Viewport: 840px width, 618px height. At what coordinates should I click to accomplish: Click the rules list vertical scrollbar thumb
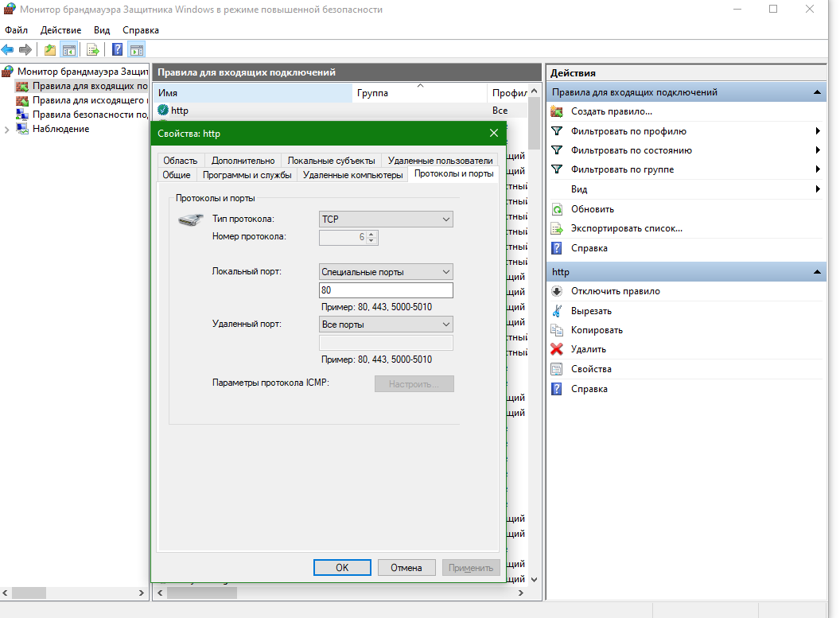coord(534,124)
